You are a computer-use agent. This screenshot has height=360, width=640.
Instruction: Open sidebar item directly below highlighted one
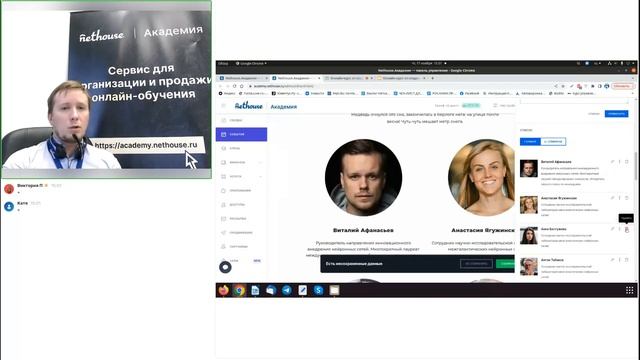click(241, 148)
